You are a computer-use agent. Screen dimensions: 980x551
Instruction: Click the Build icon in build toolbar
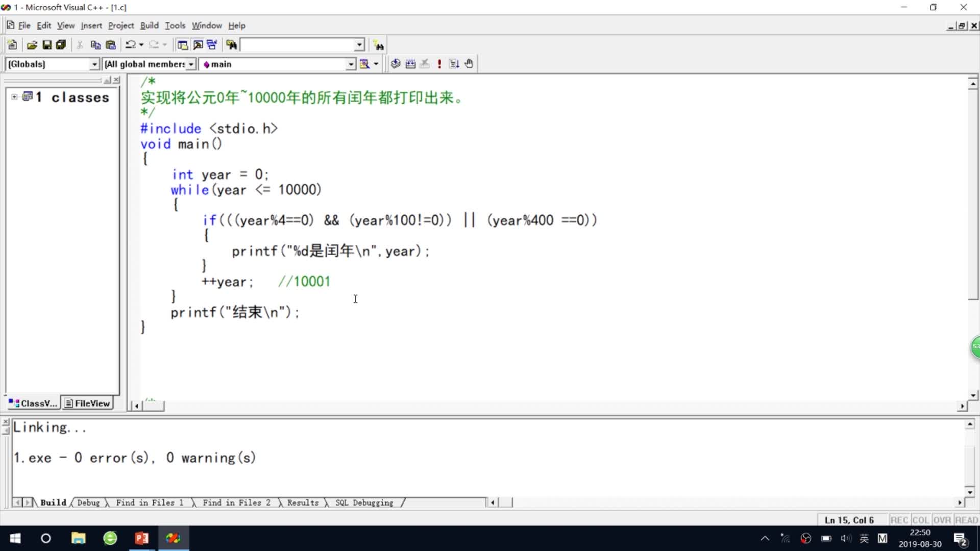click(x=410, y=64)
